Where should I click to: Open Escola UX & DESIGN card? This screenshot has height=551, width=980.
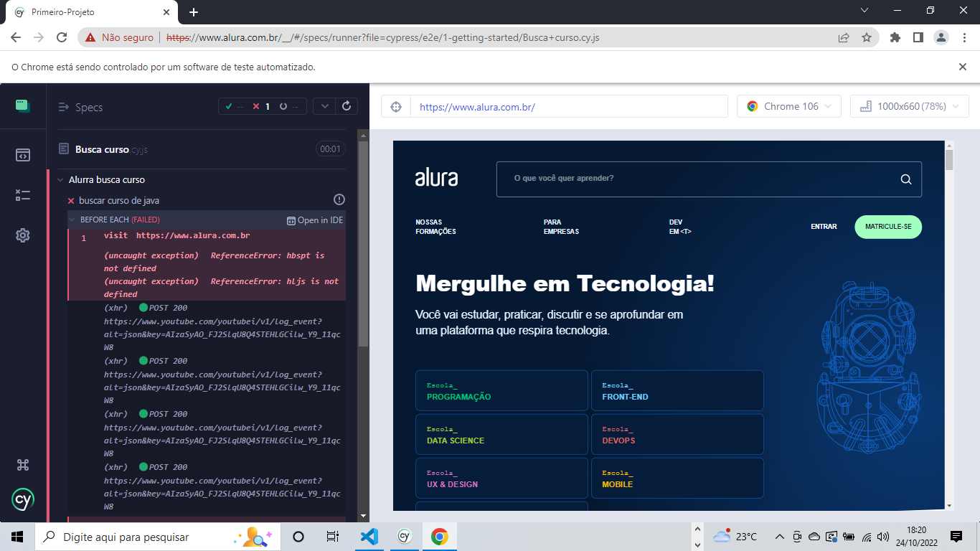click(501, 478)
